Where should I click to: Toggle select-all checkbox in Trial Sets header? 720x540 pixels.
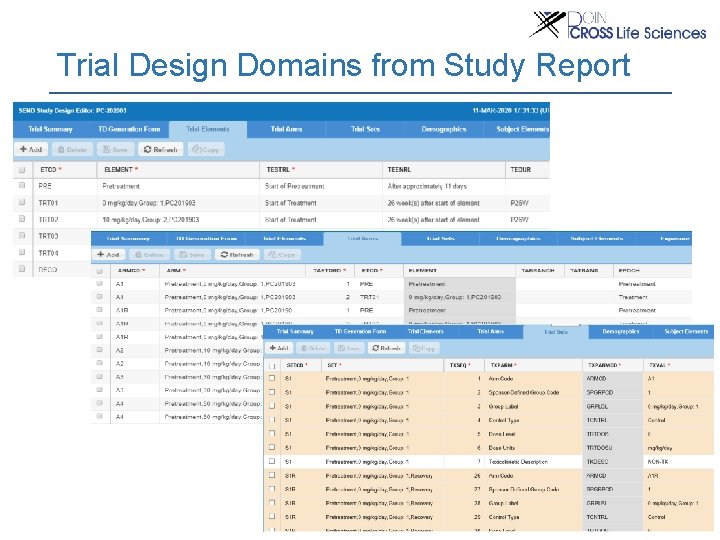(x=272, y=366)
